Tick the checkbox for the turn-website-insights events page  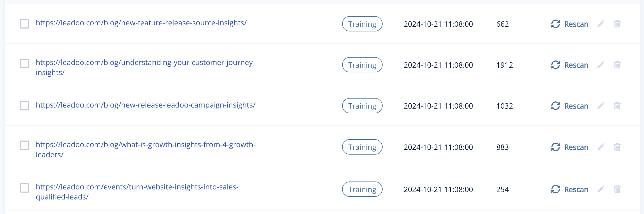(25, 188)
